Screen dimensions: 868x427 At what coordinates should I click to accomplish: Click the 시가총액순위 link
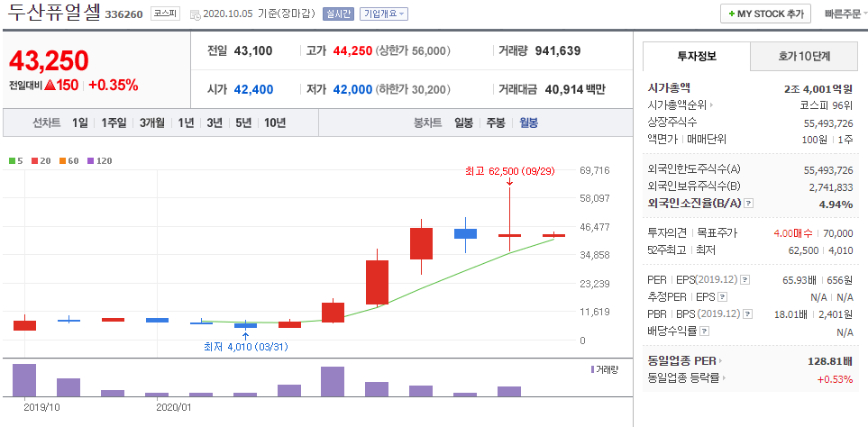678,104
